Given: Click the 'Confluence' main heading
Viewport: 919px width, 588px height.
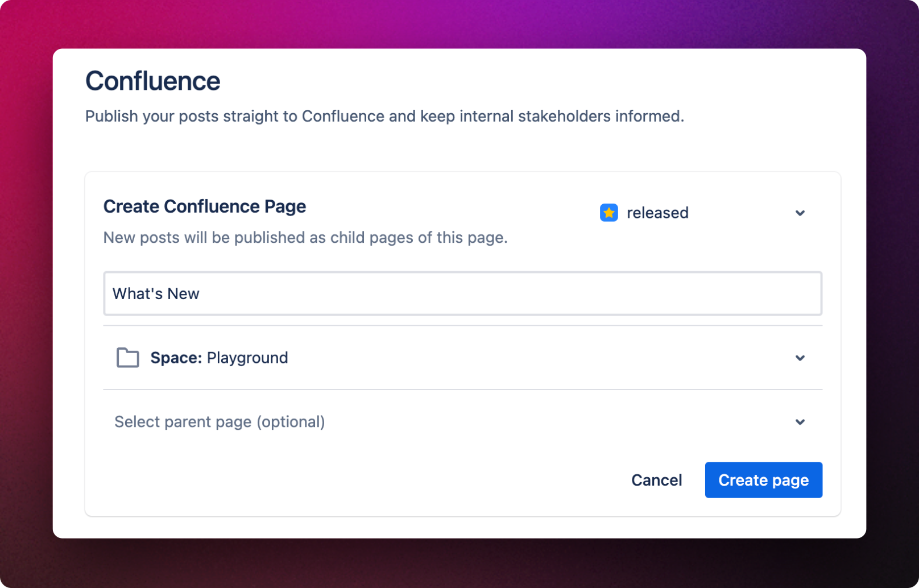Looking at the screenshot, I should point(152,81).
